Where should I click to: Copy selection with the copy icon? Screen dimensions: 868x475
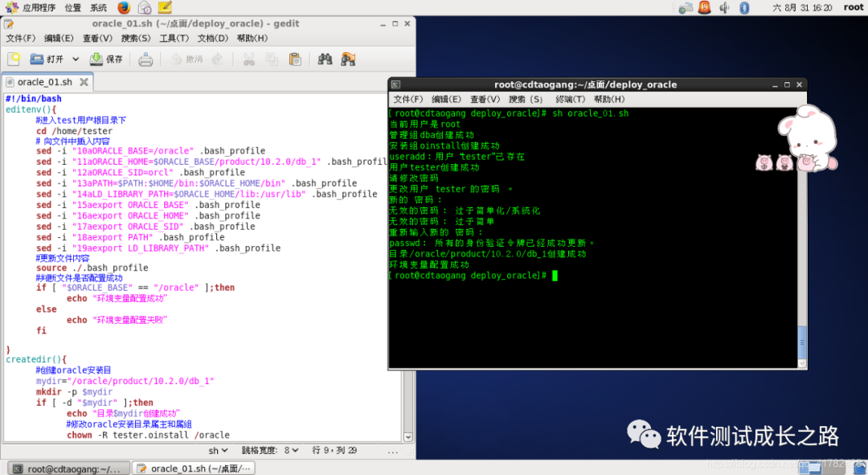click(x=272, y=59)
